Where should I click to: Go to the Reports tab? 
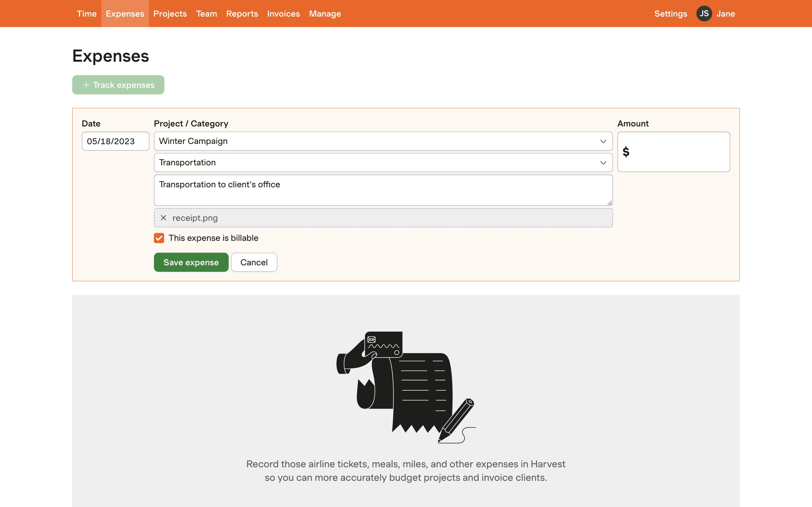(x=242, y=14)
